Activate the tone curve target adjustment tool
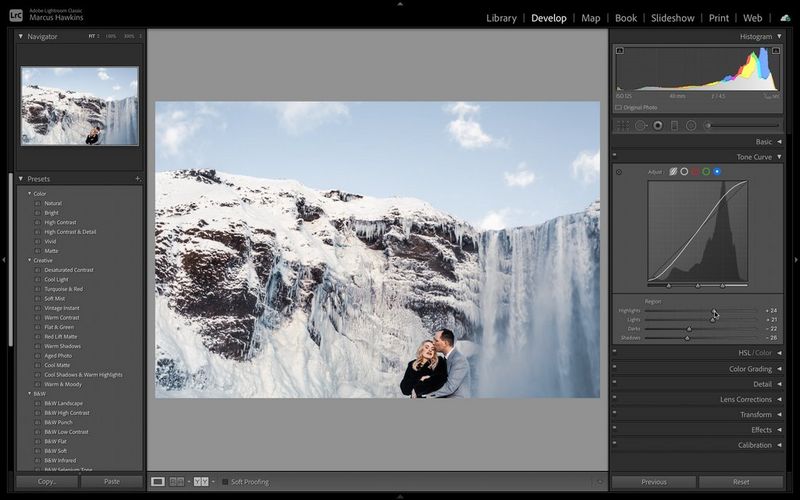 coord(619,172)
